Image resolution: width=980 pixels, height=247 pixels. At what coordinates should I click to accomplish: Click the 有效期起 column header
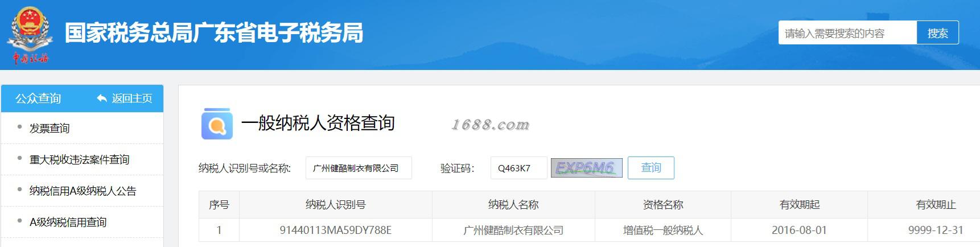[800, 205]
